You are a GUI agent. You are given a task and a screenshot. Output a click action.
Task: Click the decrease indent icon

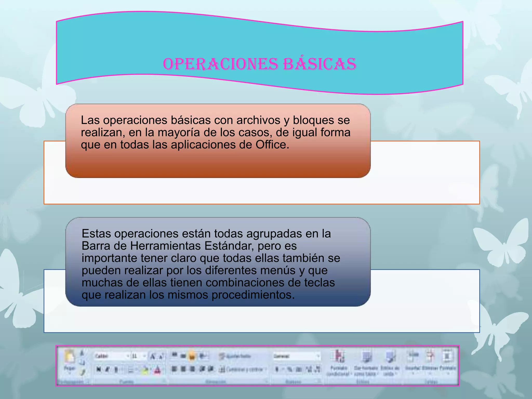(x=203, y=369)
